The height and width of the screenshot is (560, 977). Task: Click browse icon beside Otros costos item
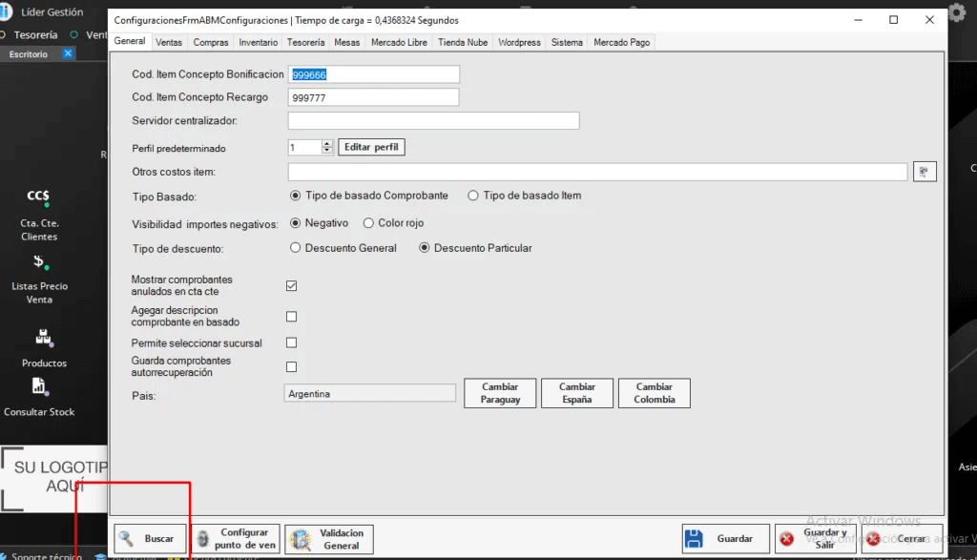pyautogui.click(x=925, y=172)
